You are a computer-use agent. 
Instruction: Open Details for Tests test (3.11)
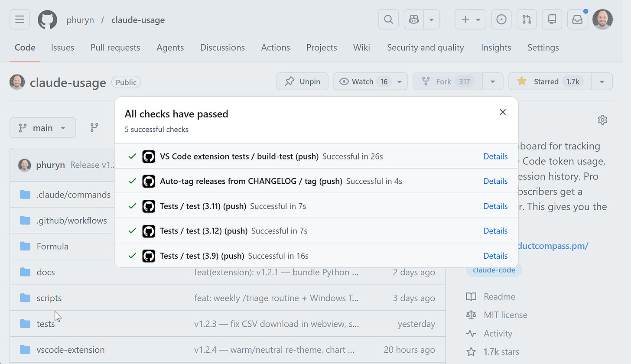pos(495,206)
